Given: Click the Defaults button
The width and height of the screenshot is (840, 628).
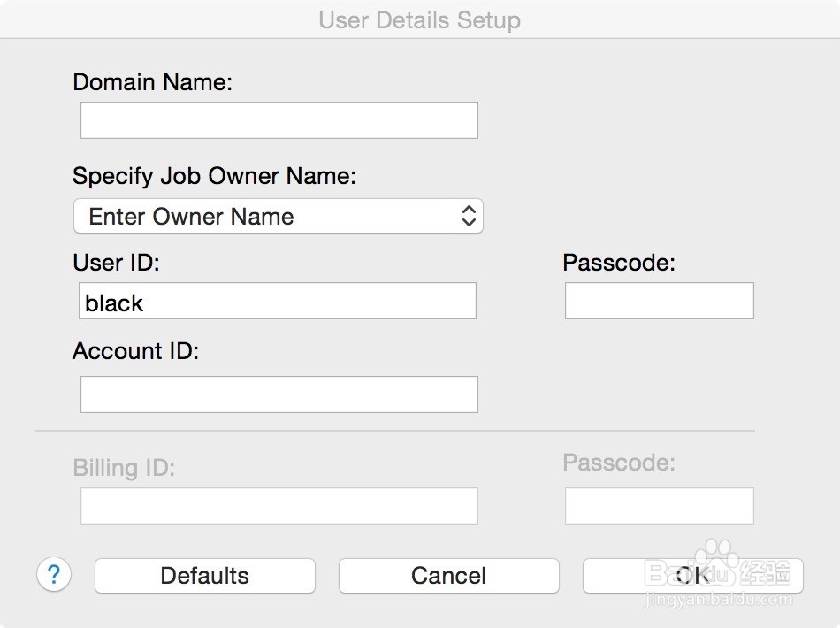Looking at the screenshot, I should point(204,576).
